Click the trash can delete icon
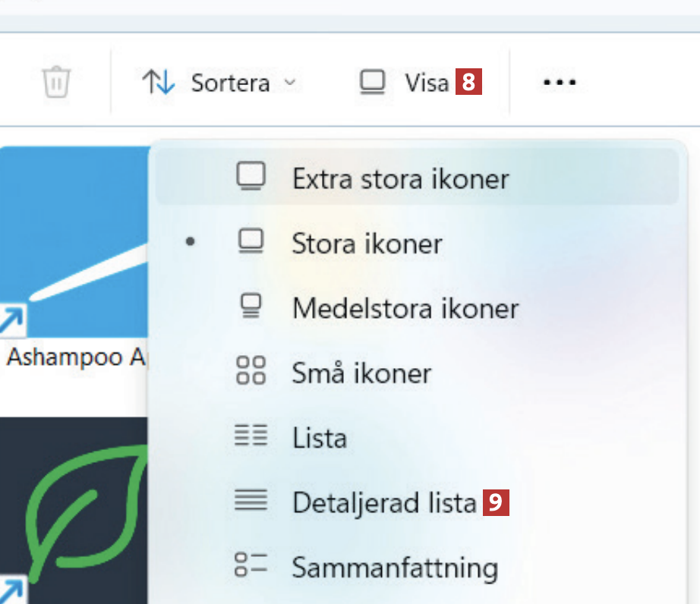 click(56, 82)
